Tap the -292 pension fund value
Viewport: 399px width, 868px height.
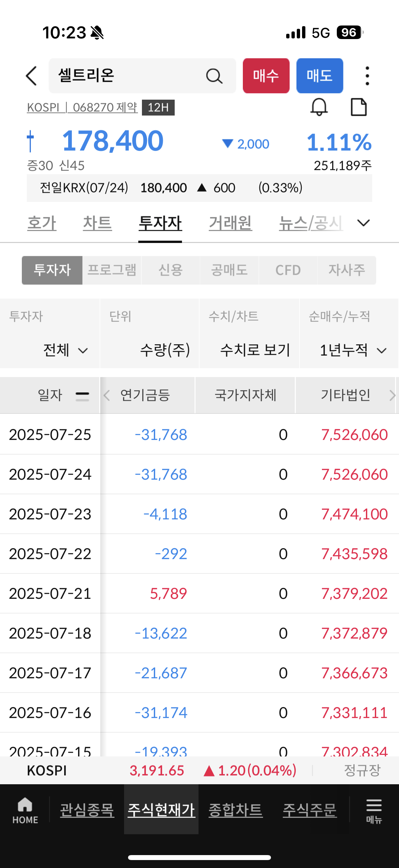(x=171, y=554)
